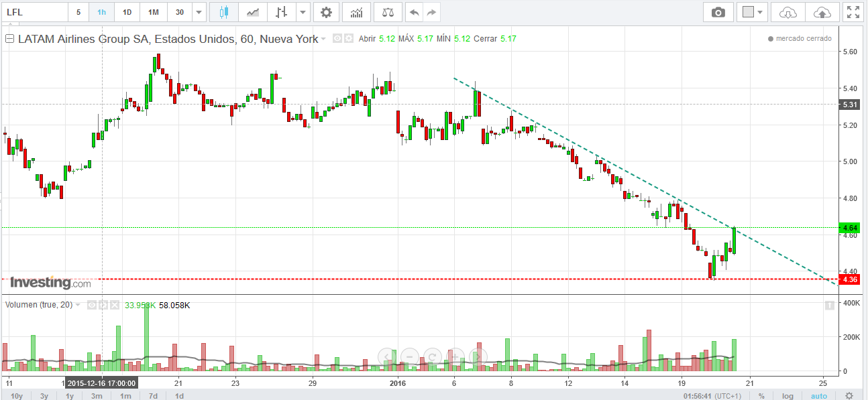
Task: Expand the time interval dropdown arrow
Action: [x=198, y=12]
